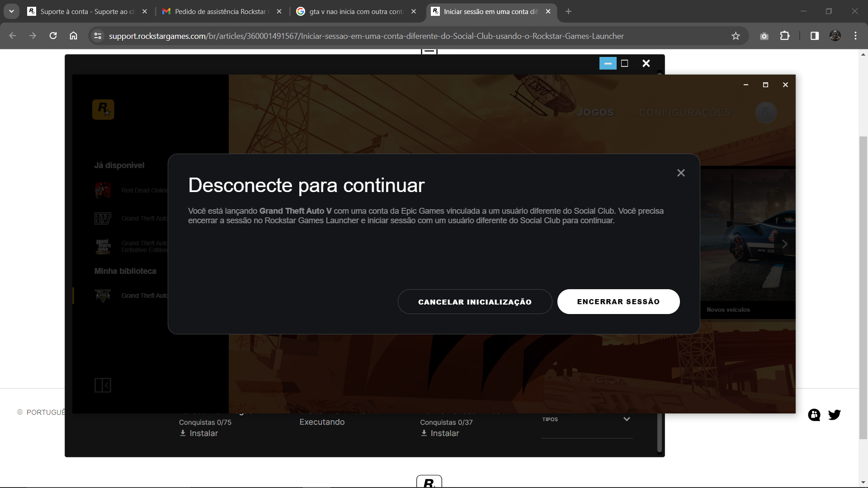This screenshot has height=488, width=868.
Task: Select GTA Trilogy Definitive Edition icon
Action: click(x=103, y=246)
